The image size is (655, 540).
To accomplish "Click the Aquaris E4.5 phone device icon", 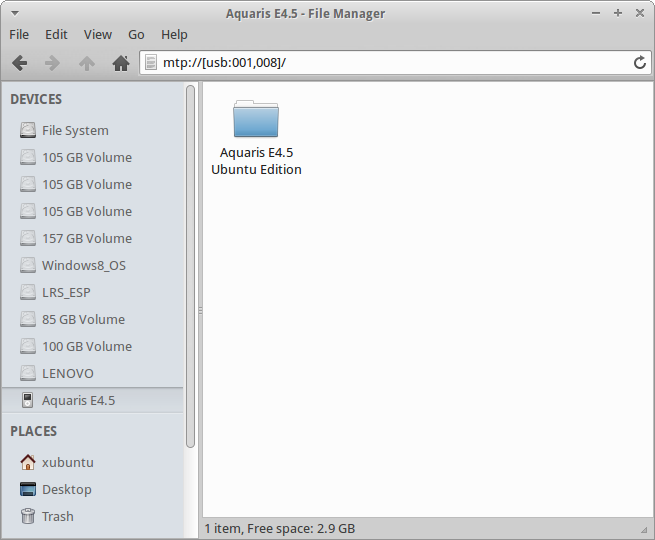I will pos(28,400).
